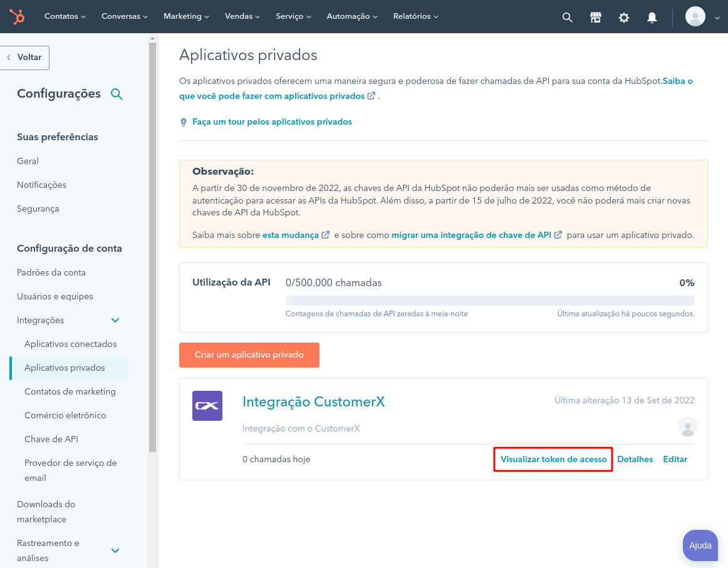Image resolution: width=728 pixels, height=568 pixels.
Task: Open the 'esta mudança' link
Action: (291, 235)
